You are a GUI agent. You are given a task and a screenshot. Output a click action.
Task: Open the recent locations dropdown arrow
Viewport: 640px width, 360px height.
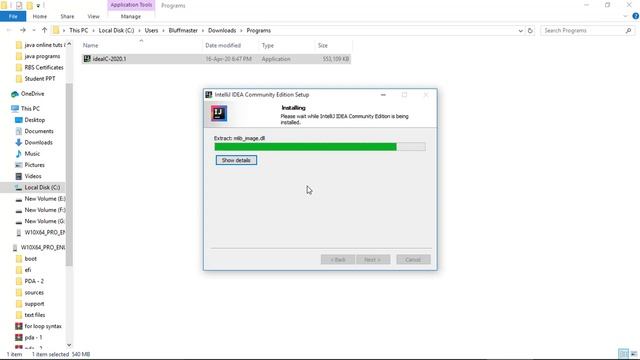[34, 31]
